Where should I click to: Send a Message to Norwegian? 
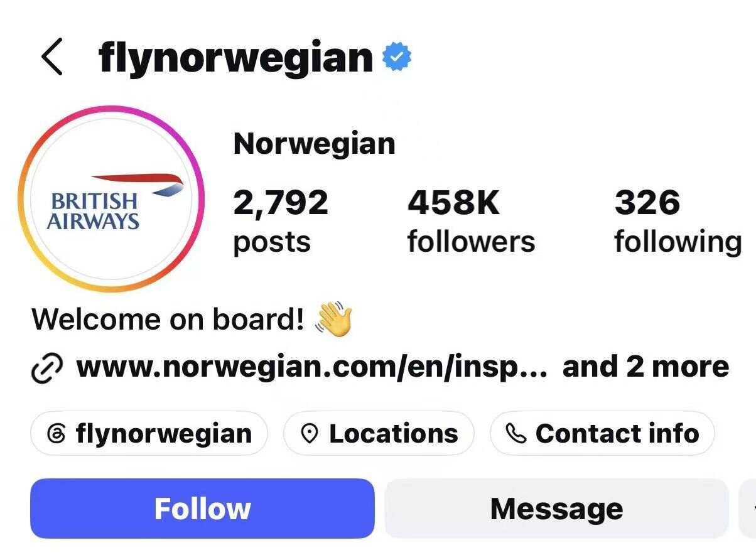point(556,509)
